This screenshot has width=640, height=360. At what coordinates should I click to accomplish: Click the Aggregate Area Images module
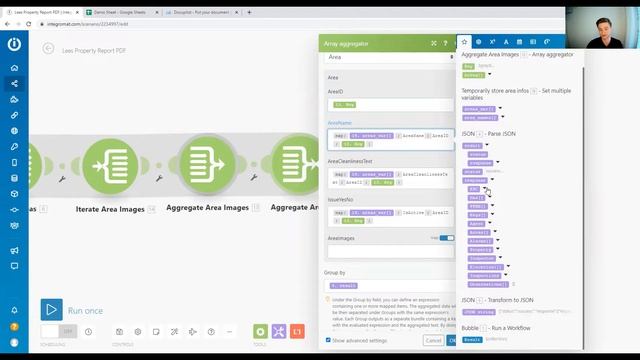(207, 164)
